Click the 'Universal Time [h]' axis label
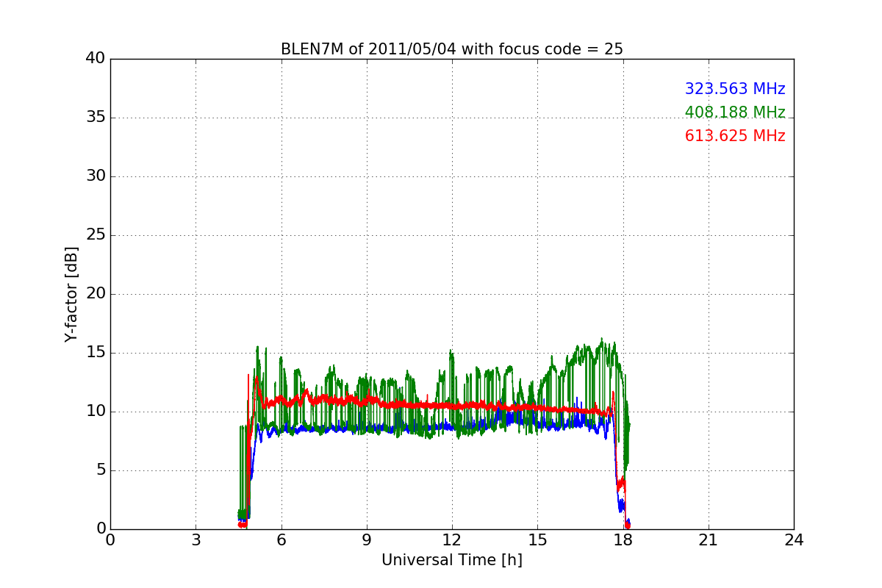882x588 pixels. [452, 560]
